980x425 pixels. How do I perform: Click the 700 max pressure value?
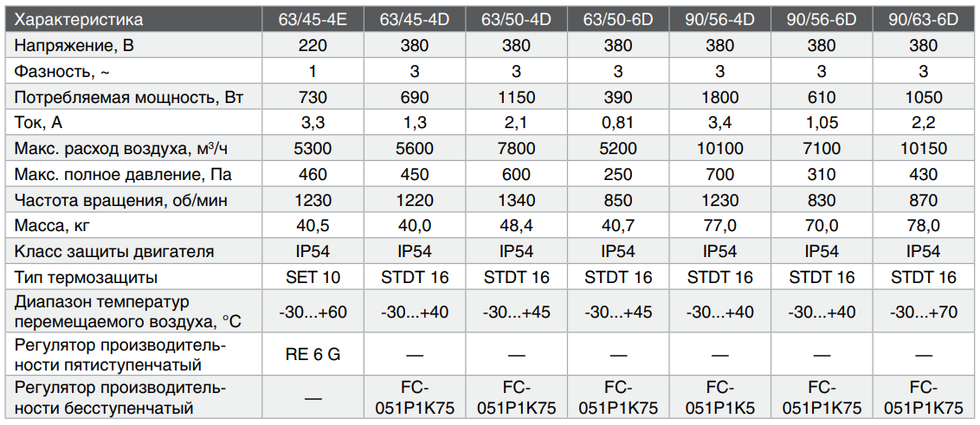coord(720,175)
